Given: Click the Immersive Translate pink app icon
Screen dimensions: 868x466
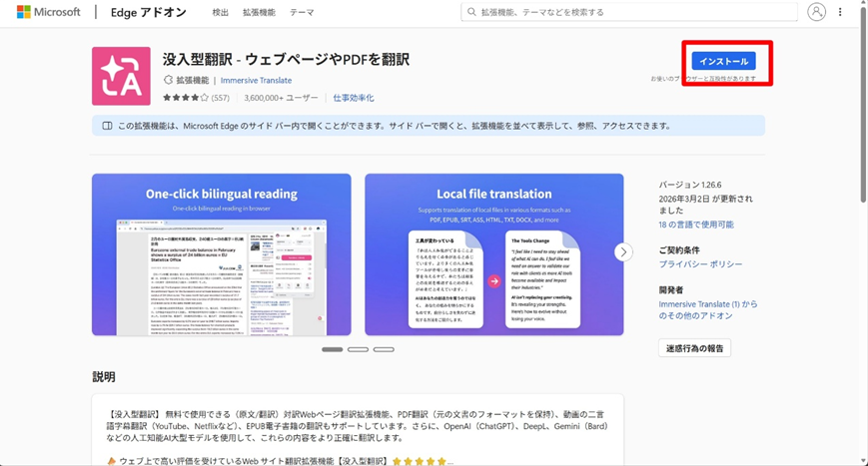Looking at the screenshot, I should tap(121, 76).
